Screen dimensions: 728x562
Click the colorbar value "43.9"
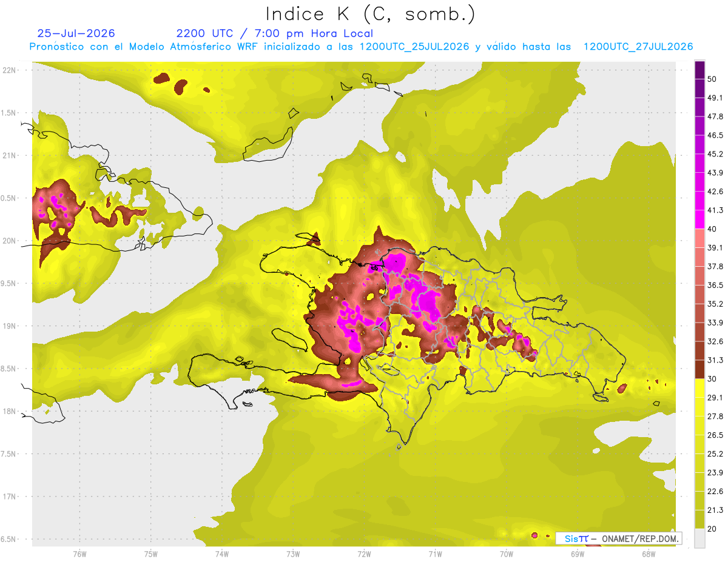[715, 173]
